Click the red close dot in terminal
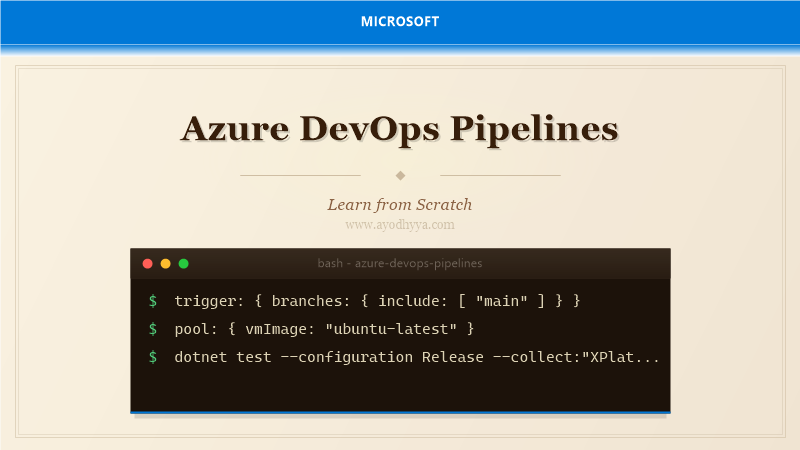The width and height of the screenshot is (800, 450). coord(147,264)
